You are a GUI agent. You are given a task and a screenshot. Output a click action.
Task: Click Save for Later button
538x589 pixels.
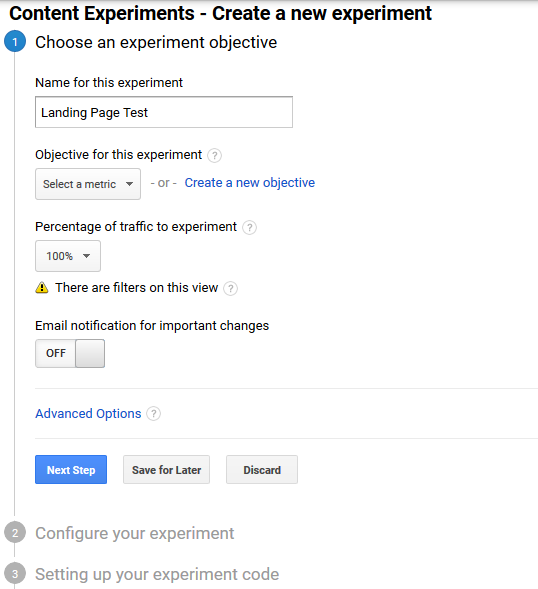coord(166,470)
